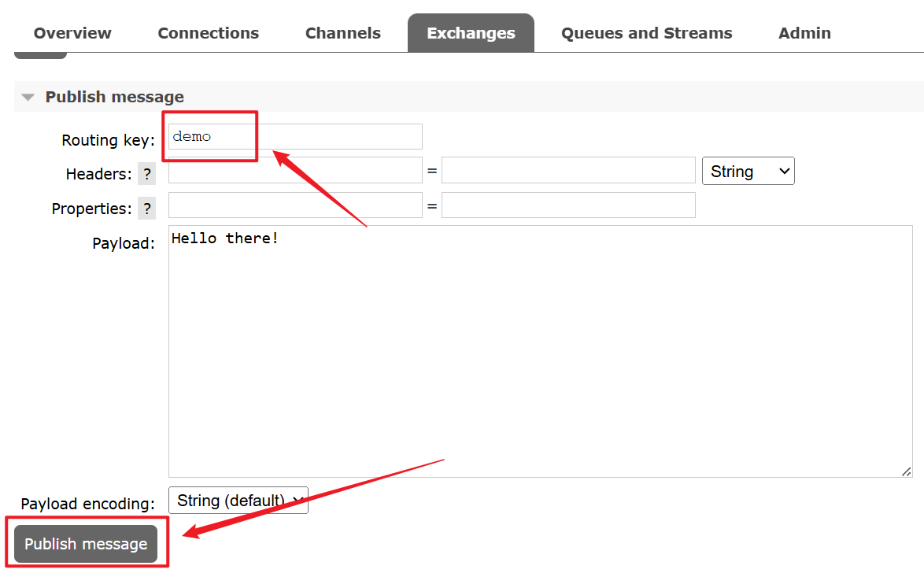This screenshot has height=573, width=924.
Task: Open the Headers type String dropdown
Action: [x=748, y=172]
